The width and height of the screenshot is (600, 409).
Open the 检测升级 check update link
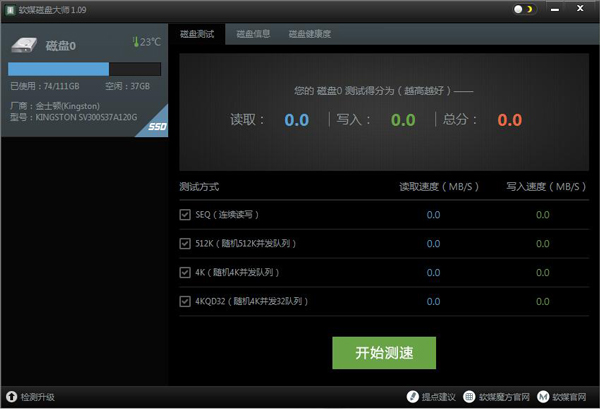pos(38,397)
